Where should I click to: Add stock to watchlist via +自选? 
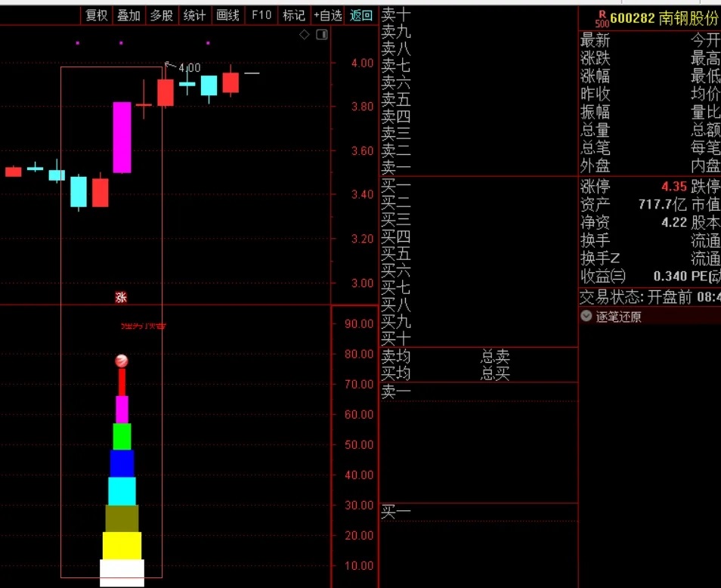(328, 15)
